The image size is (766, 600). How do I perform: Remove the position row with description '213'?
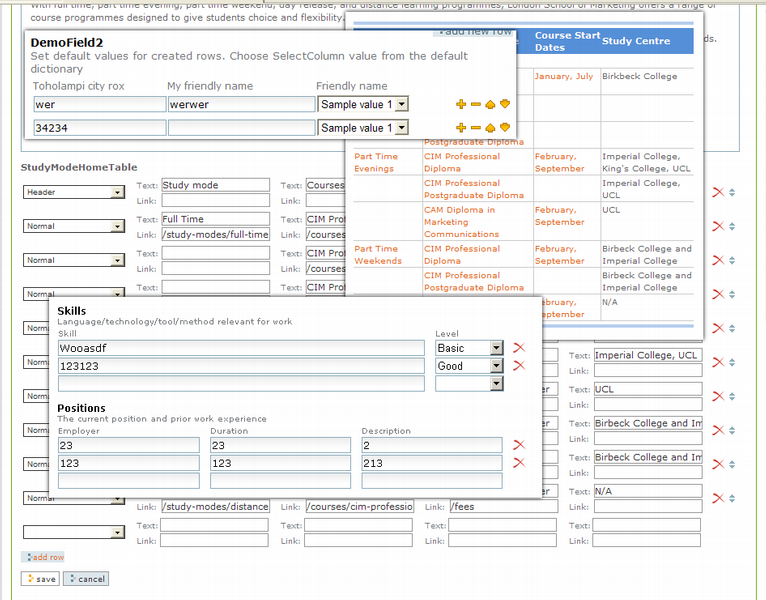pyautogui.click(x=518, y=463)
